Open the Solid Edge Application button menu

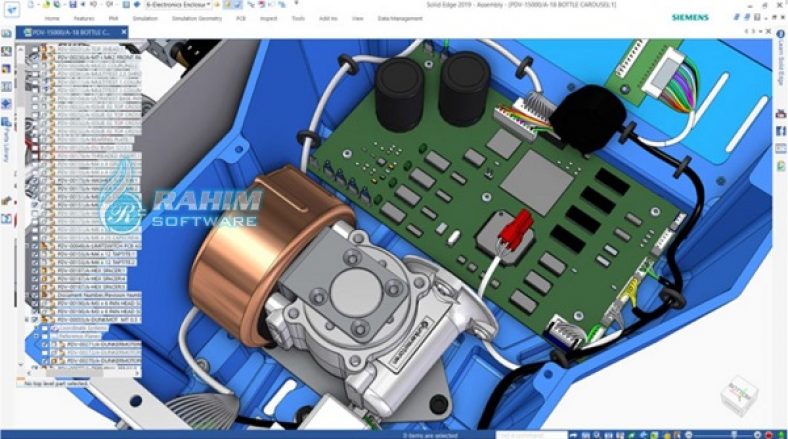tap(11, 9)
